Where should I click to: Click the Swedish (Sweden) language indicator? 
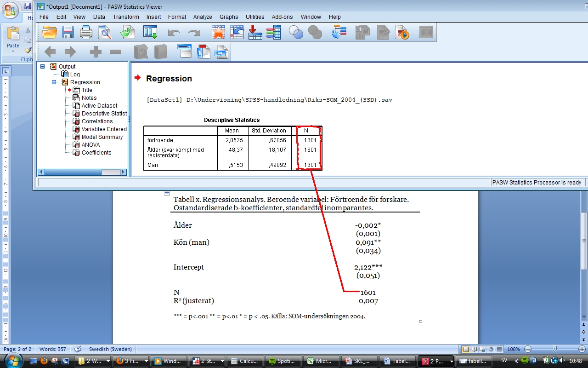pyautogui.click(x=110, y=349)
